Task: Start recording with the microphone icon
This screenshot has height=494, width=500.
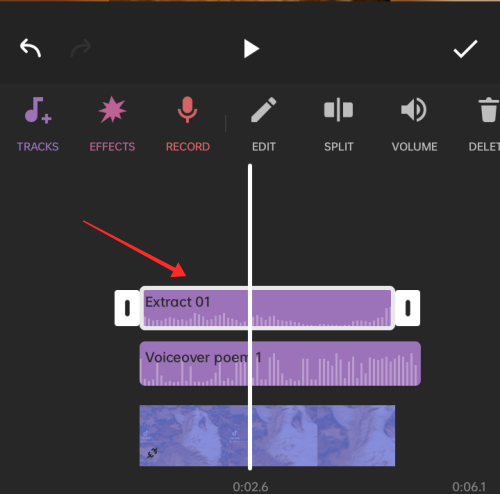Action: 187,110
